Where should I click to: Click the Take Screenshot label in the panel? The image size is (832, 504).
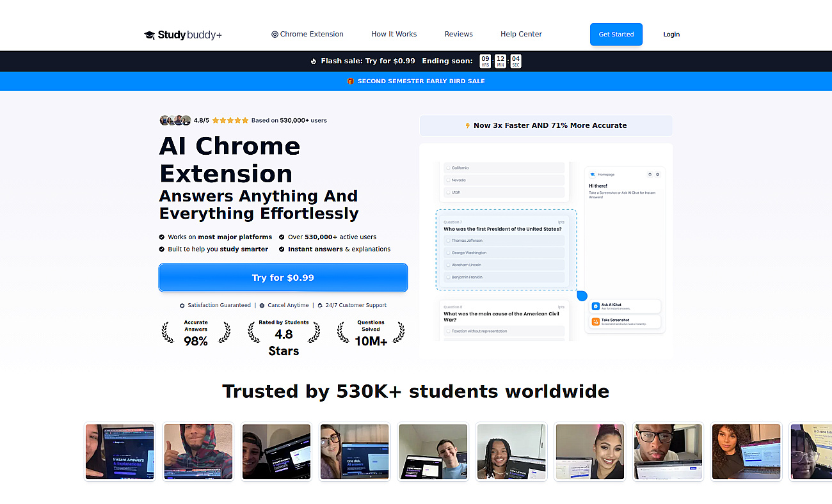tap(616, 320)
